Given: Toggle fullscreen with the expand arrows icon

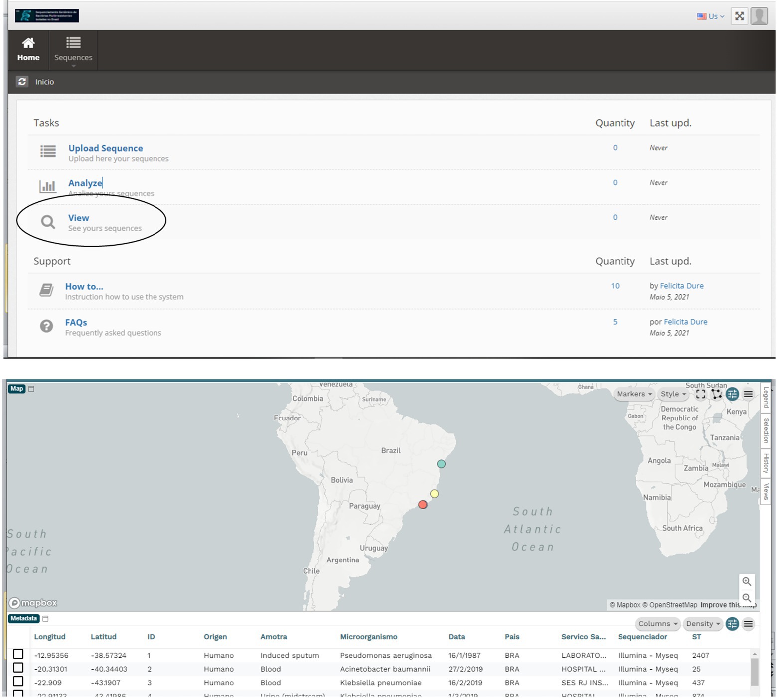Looking at the screenshot, I should (x=740, y=16).
